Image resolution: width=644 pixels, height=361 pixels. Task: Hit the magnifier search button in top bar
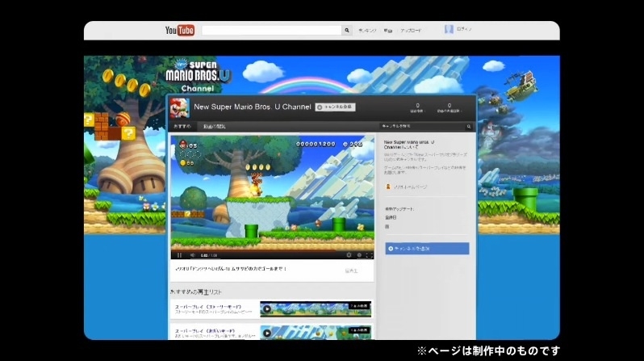click(x=347, y=31)
